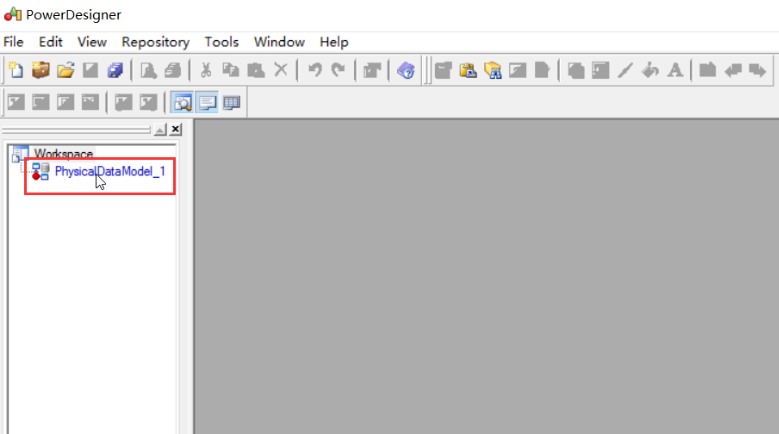Click the PowerDesigner title bar logo
The height and width of the screenshot is (434, 779).
tap(12, 14)
